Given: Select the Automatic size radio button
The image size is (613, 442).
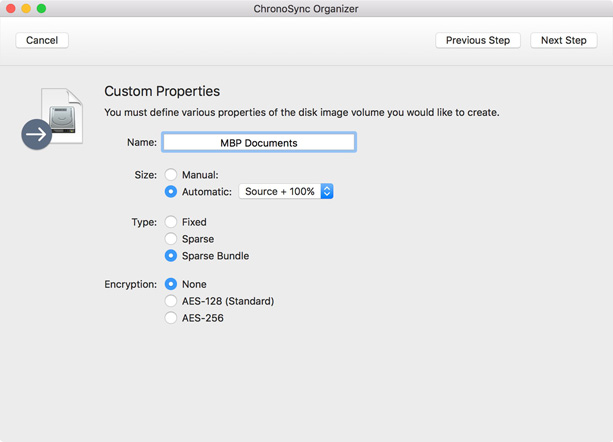Looking at the screenshot, I should pos(171,191).
